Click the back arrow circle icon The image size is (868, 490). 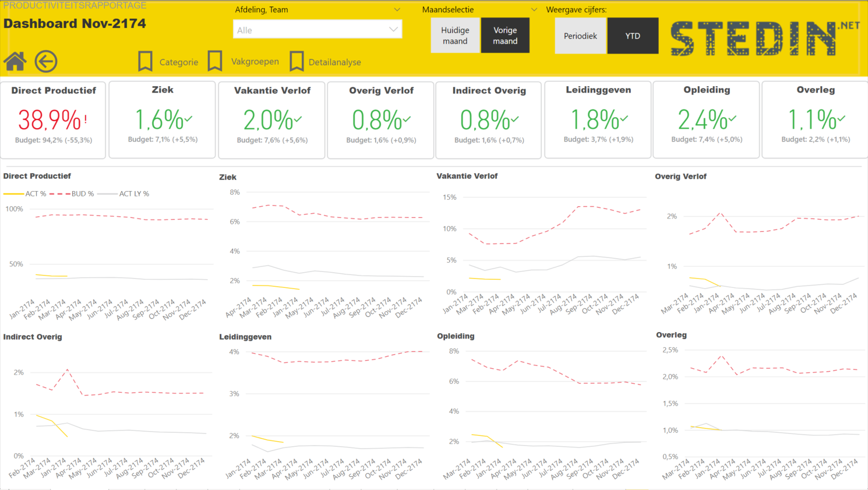point(46,61)
